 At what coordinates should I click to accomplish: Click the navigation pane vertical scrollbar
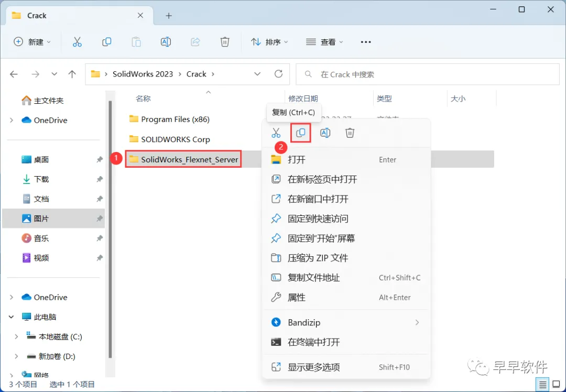click(110, 229)
